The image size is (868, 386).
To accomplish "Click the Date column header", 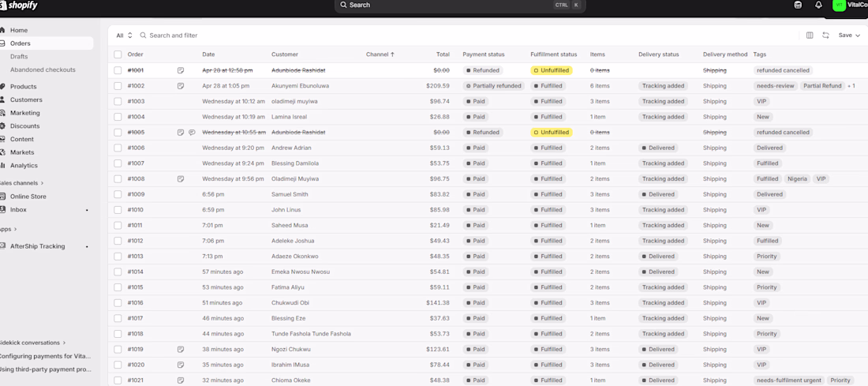I will (x=208, y=54).
